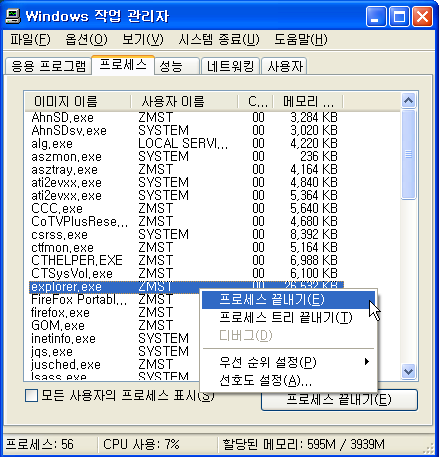Click LOCAL SERVI... user name cell
439x457 pixels.
(x=183, y=143)
